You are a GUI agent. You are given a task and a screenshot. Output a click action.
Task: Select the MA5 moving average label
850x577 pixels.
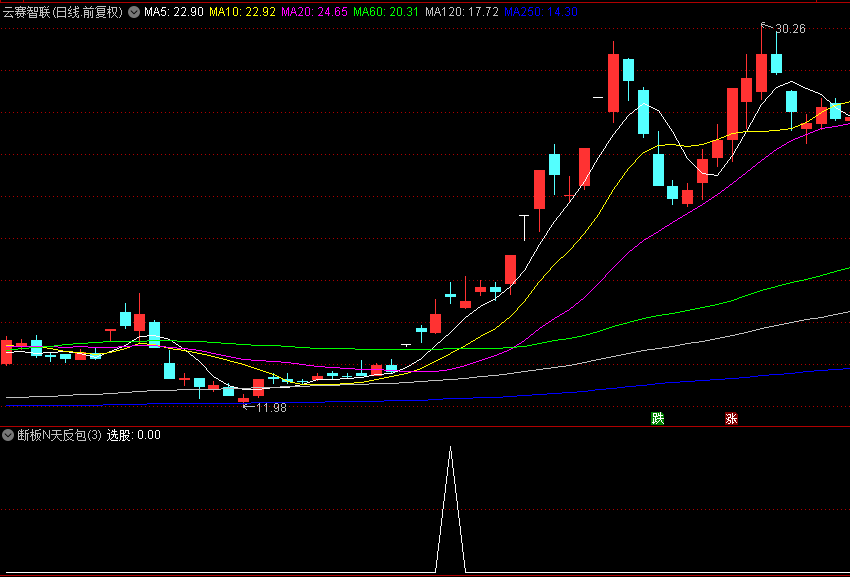point(174,13)
